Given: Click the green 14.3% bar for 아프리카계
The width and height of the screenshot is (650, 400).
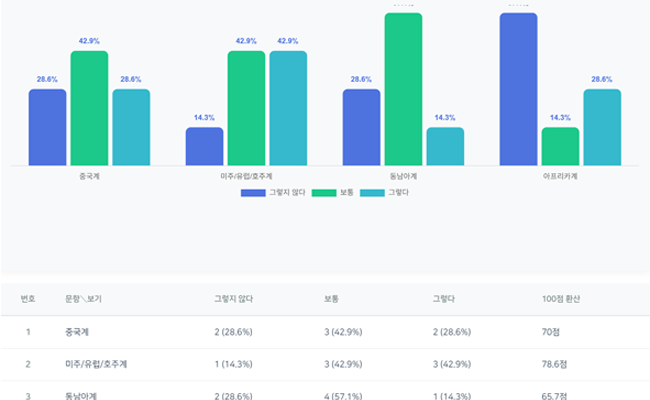Looking at the screenshot, I should coord(560,146).
